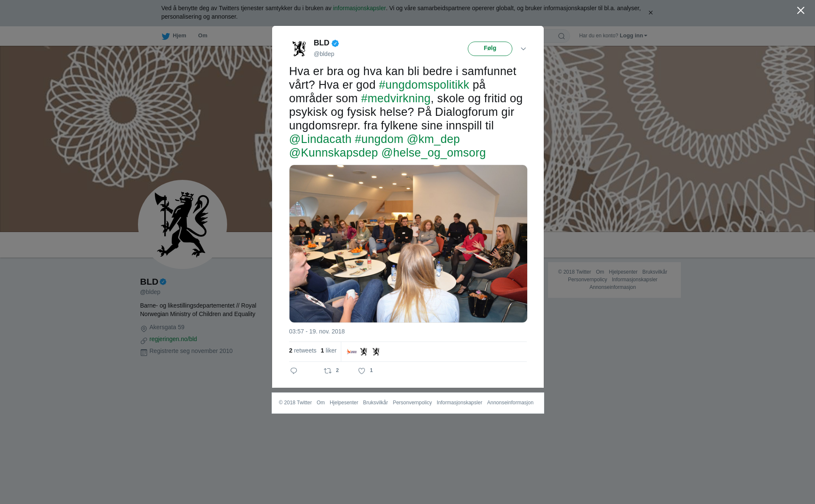This screenshot has height=504, width=815.
Task: View the 2 retweets list
Action: point(303,350)
